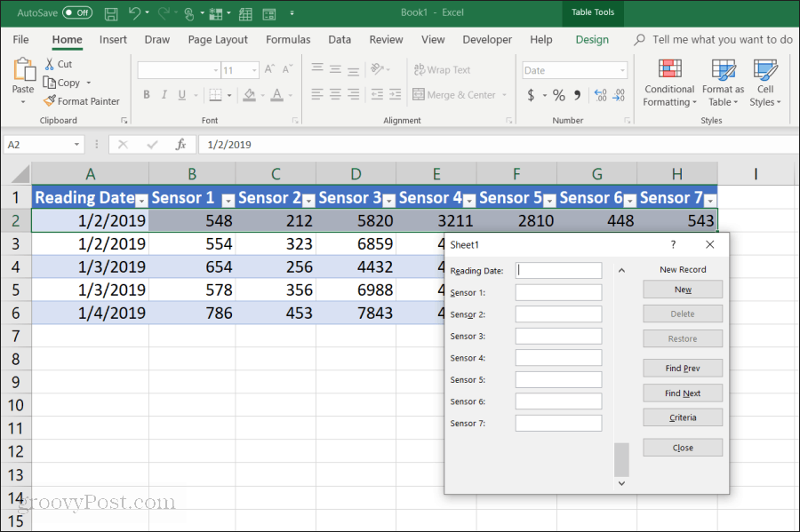This screenshot has width=800, height=532.
Task: Click the Percent Style icon
Action: (x=559, y=95)
